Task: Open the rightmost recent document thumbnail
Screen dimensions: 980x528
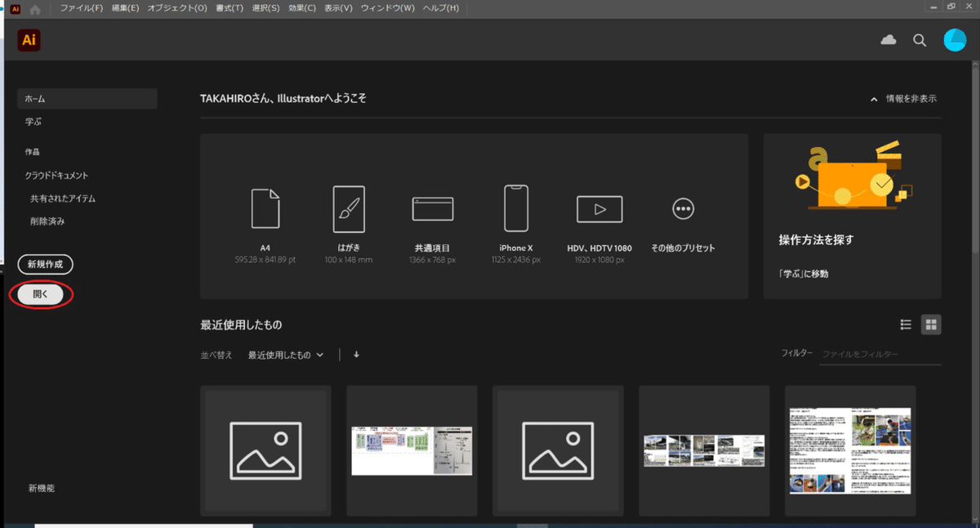Action: coord(849,450)
